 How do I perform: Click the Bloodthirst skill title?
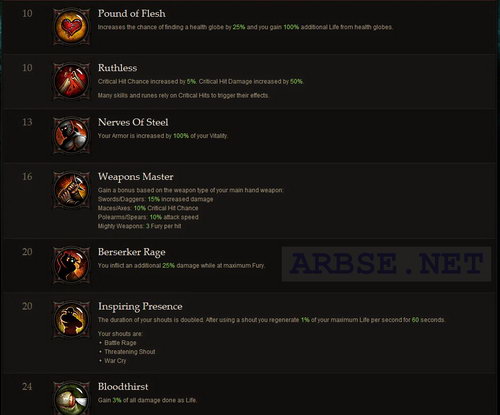tap(123, 387)
